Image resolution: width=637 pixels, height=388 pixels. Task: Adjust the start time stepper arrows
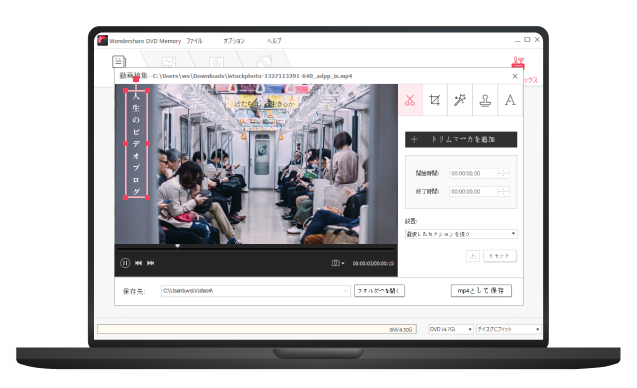[503, 173]
